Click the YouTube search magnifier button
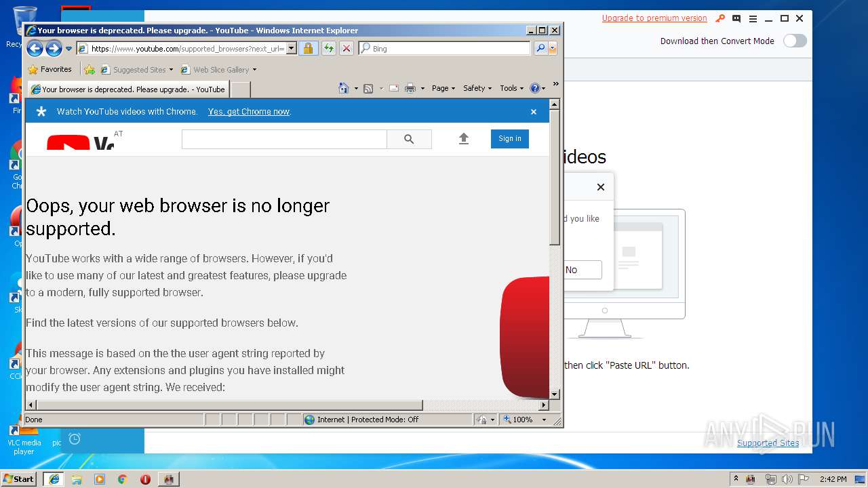The image size is (868, 488). (x=409, y=139)
